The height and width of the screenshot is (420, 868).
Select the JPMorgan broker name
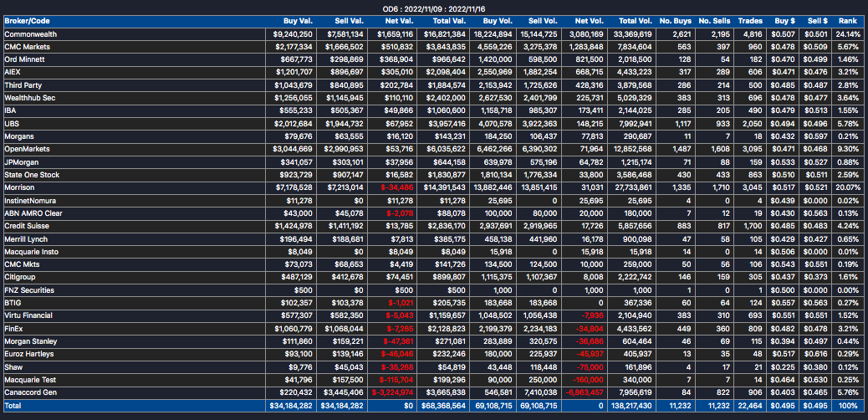(x=22, y=161)
